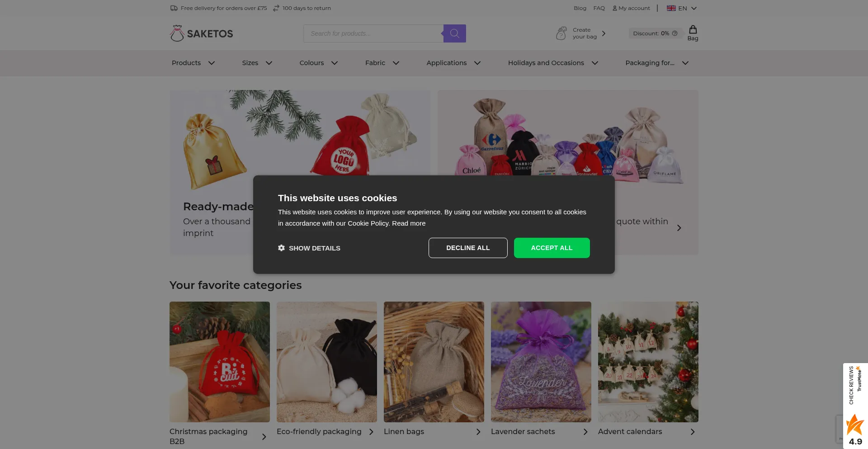The height and width of the screenshot is (449, 868).
Task: Click the Create your bag pouch icon
Action: point(561,33)
